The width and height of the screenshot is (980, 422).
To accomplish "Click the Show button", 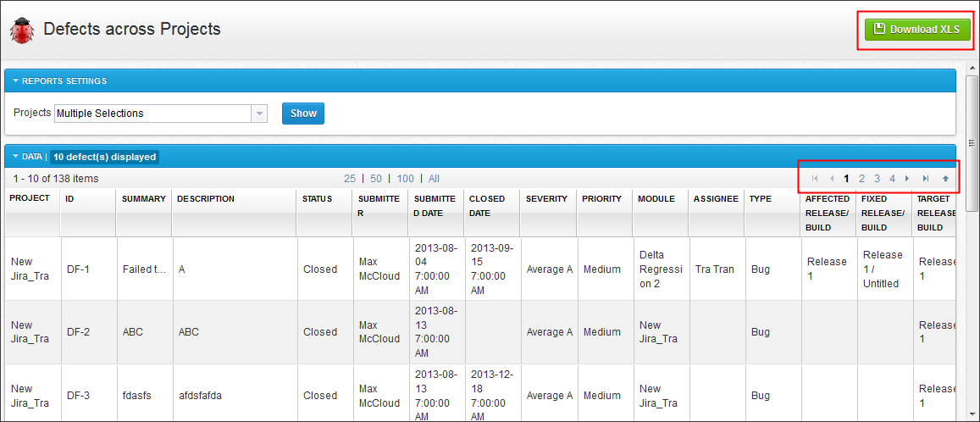I will [303, 114].
